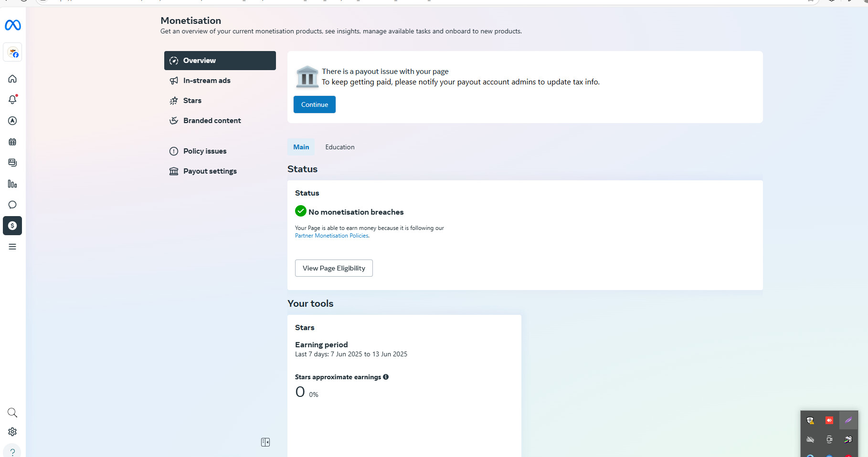Open the Notifications bell icon
Image resolution: width=868 pixels, height=457 pixels.
tap(12, 100)
